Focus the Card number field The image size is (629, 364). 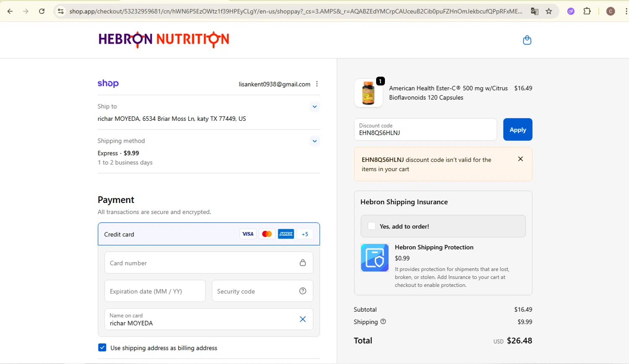209,263
